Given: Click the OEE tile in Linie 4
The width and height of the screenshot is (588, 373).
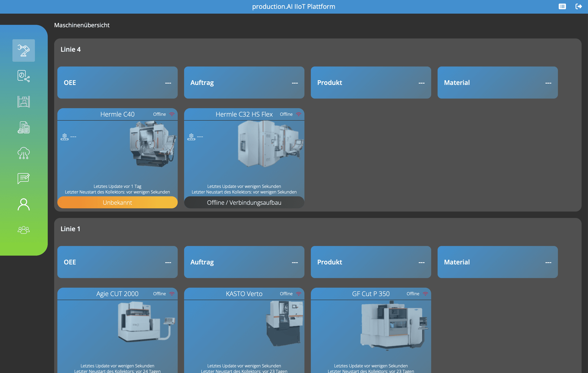Looking at the screenshot, I should tap(117, 83).
